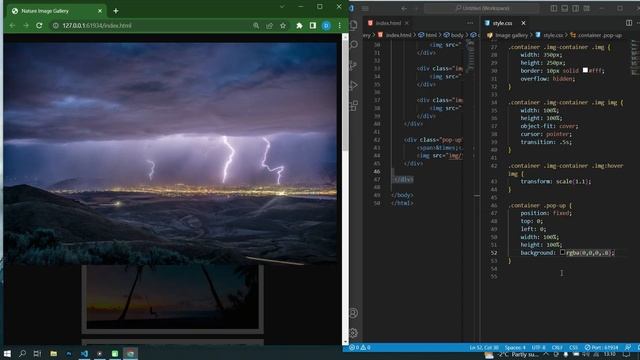Image resolution: width=640 pixels, height=360 pixels.
Task: Toggle Chrome side panel icon
Action: pyautogui.click(x=313, y=25)
